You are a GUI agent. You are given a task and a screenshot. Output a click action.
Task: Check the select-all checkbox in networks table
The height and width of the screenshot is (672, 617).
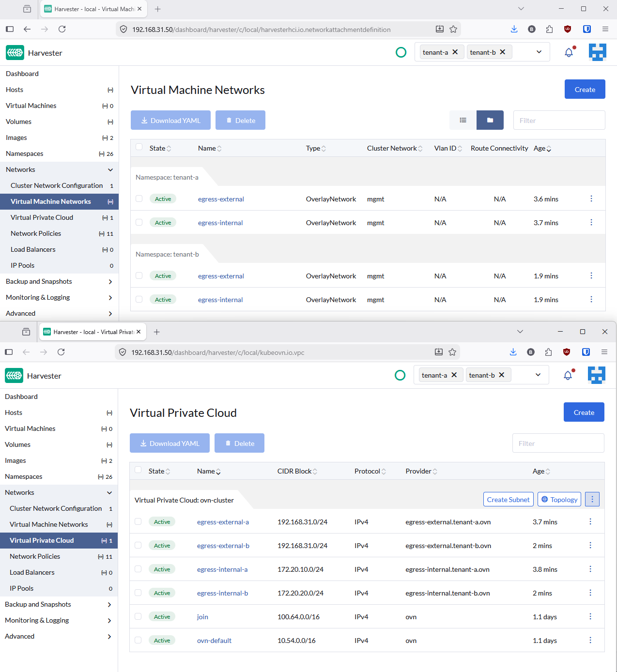coord(139,148)
